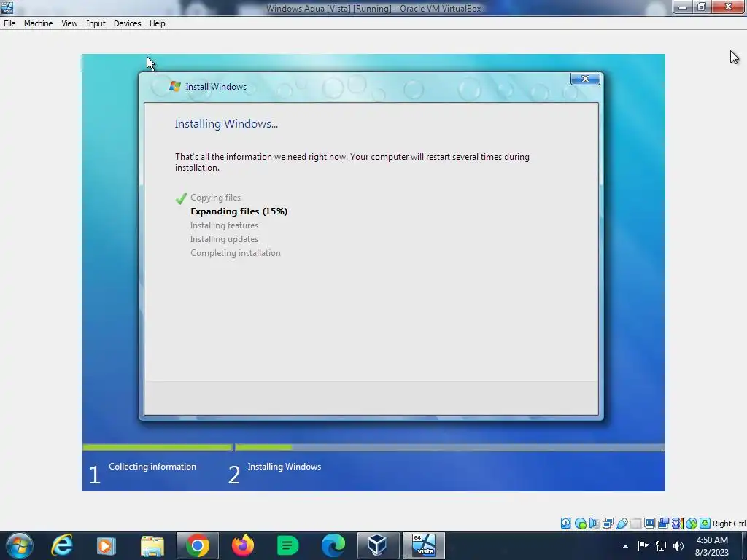This screenshot has width=747, height=560.
Task: Open Firefox from the taskbar
Action: (x=243, y=545)
